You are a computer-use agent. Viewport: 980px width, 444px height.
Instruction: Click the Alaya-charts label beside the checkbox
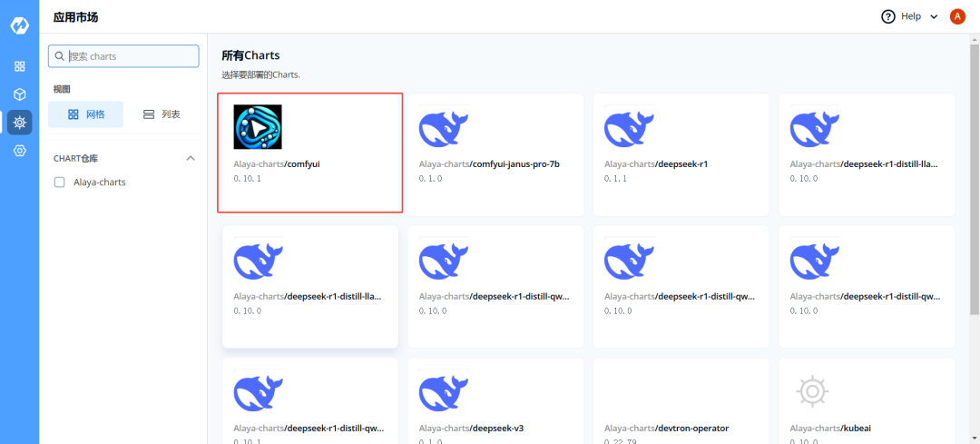click(100, 183)
